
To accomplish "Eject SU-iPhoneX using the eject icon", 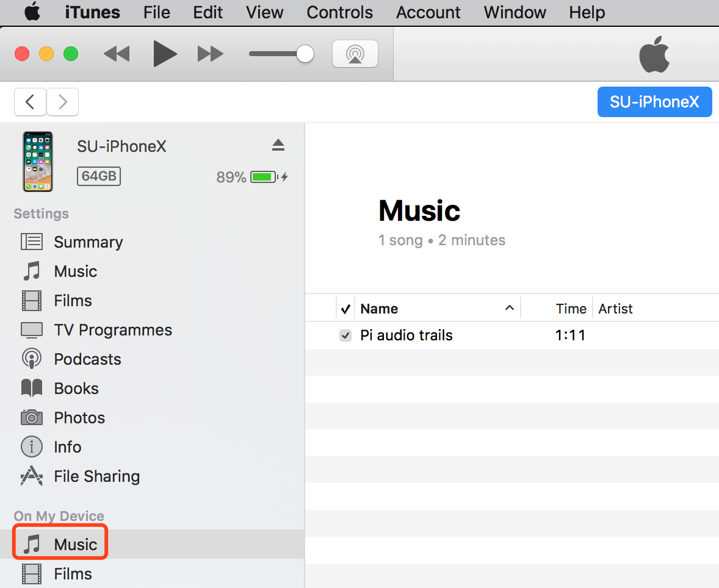I will [x=278, y=145].
